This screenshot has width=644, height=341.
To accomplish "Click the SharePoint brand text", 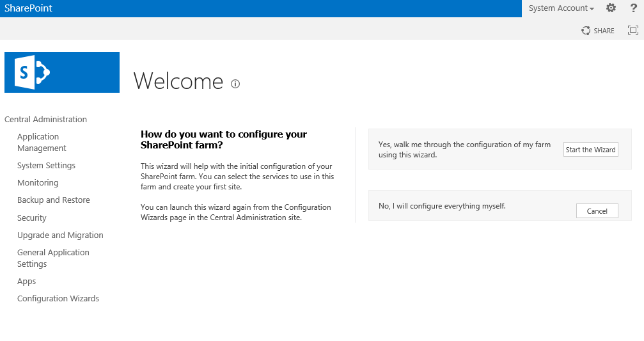I will [28, 8].
